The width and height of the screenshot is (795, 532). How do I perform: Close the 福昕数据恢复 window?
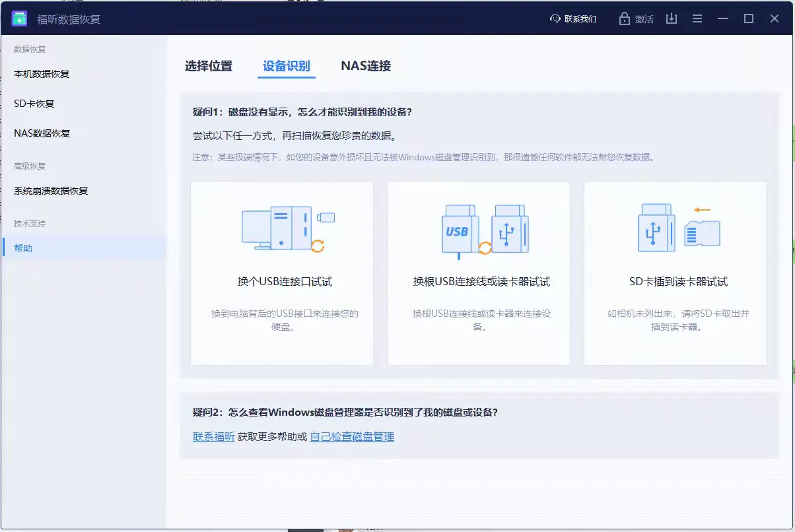(x=775, y=18)
